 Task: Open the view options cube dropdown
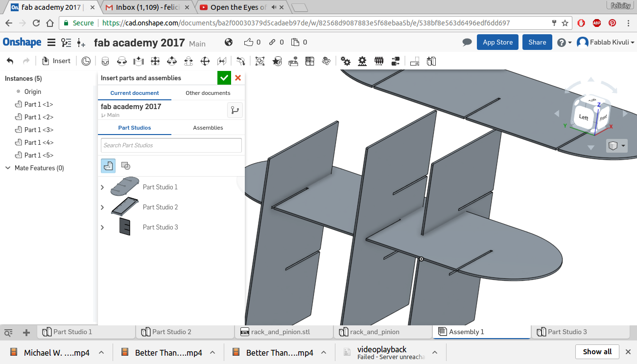616,146
